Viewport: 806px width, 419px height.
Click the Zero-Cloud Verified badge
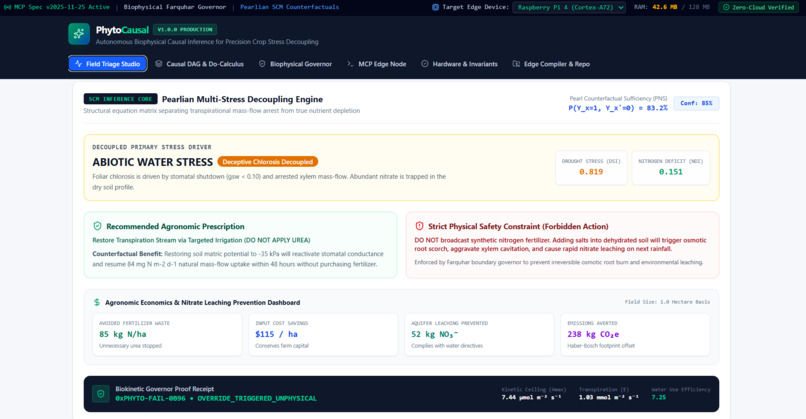[x=758, y=7]
